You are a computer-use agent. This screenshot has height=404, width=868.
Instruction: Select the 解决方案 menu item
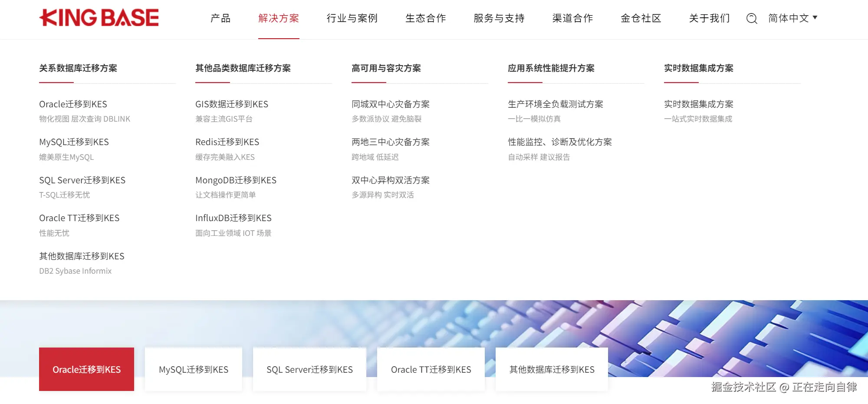click(x=279, y=18)
